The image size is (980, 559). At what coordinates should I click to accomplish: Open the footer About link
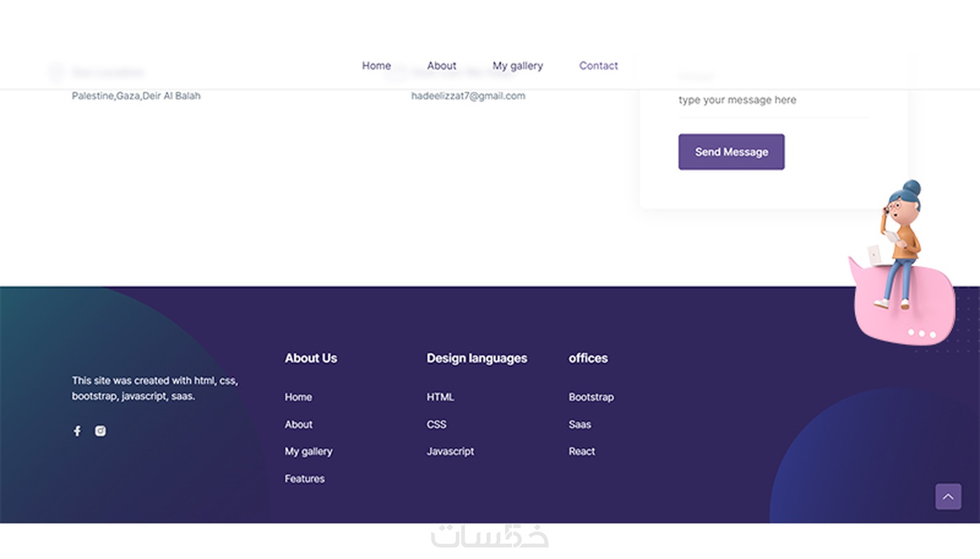click(299, 424)
